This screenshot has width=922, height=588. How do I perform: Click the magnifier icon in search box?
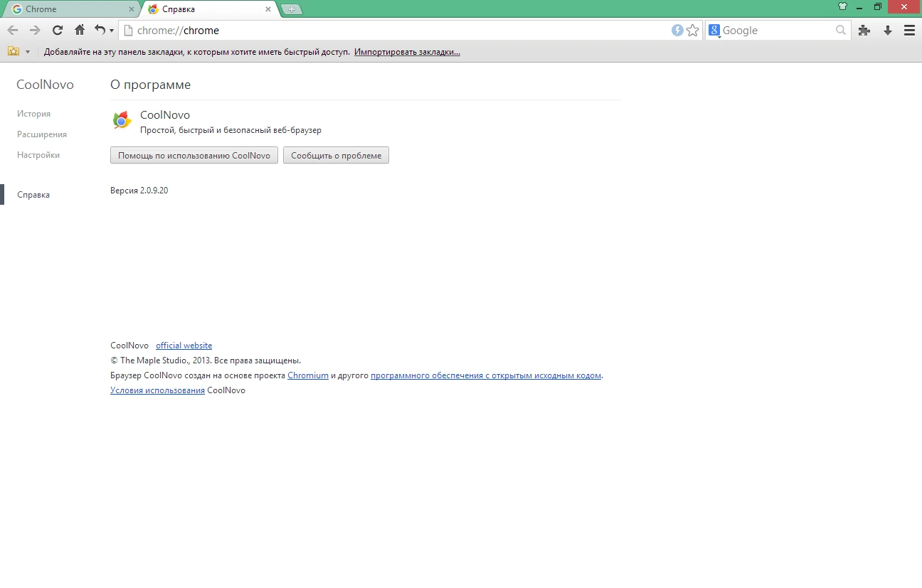click(841, 31)
